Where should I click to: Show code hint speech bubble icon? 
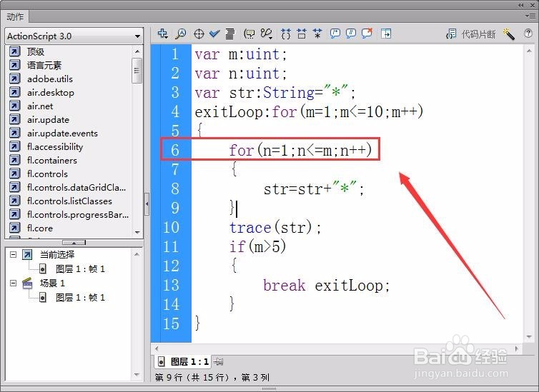point(249,34)
